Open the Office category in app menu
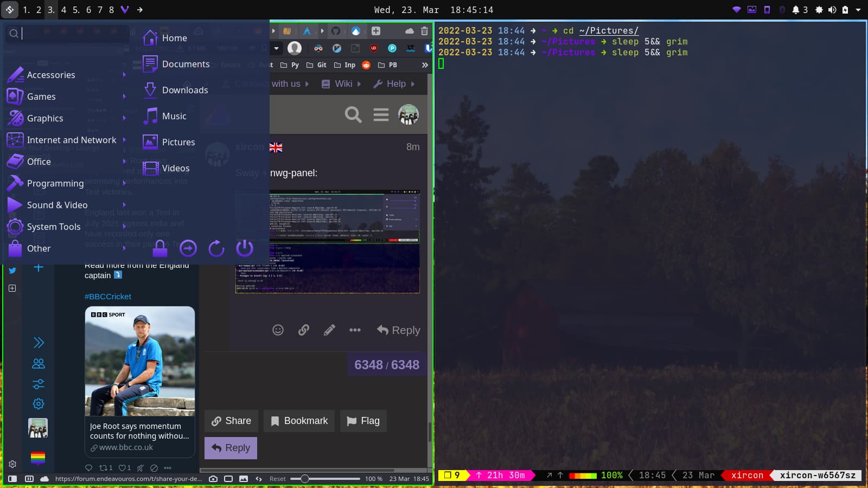868x488 pixels. pos(66,162)
